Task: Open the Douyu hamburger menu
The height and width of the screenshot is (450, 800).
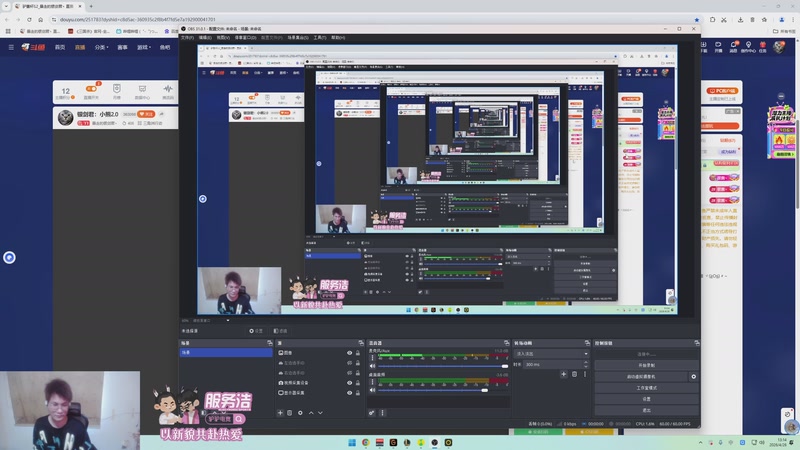Action: 11,47
